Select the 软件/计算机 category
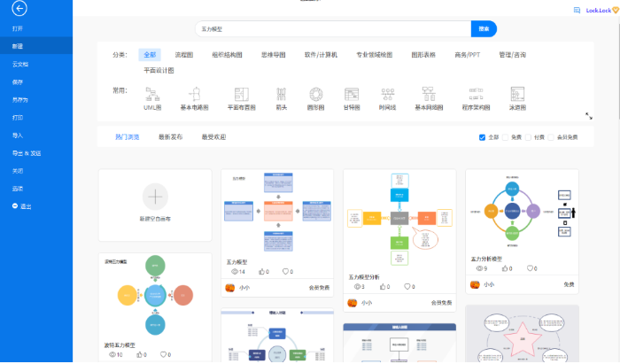The height and width of the screenshot is (364, 620). tap(321, 55)
